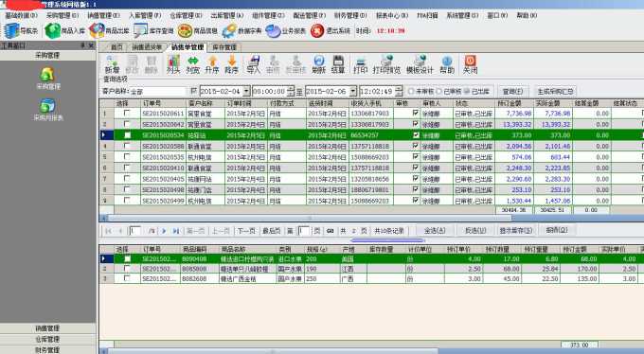The height and width of the screenshot is (354, 644).
Task: Open the end date 2015-02-06 dropdown arrow
Action: click(353, 91)
